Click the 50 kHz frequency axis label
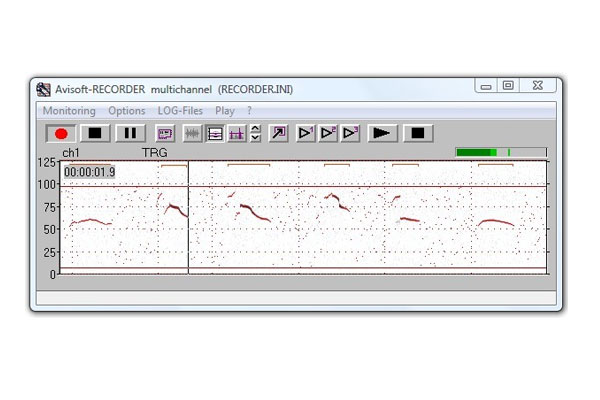 50,230
